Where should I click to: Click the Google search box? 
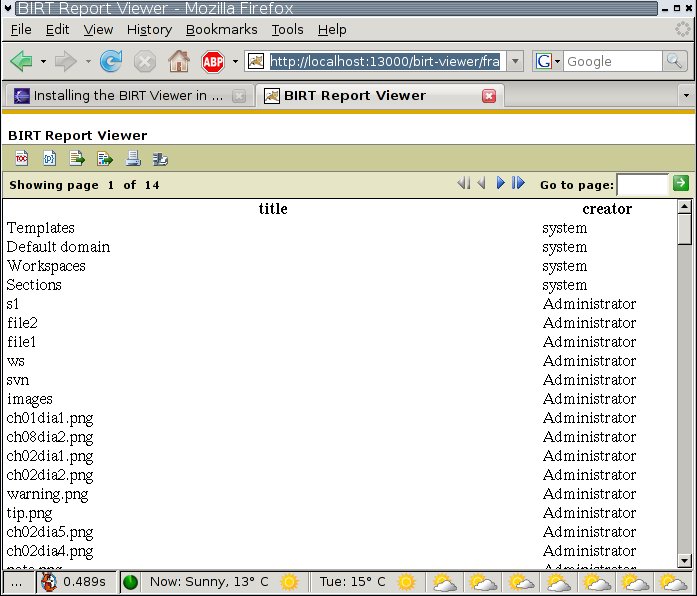[x=613, y=61]
